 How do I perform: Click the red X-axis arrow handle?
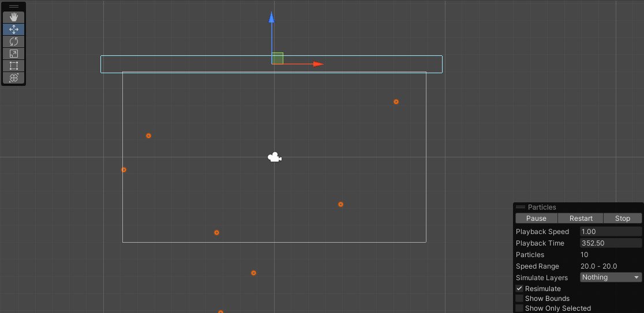(317, 64)
